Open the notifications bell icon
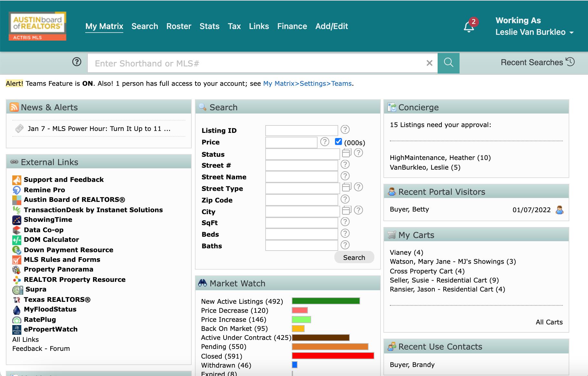The image size is (588, 376). 469,27
